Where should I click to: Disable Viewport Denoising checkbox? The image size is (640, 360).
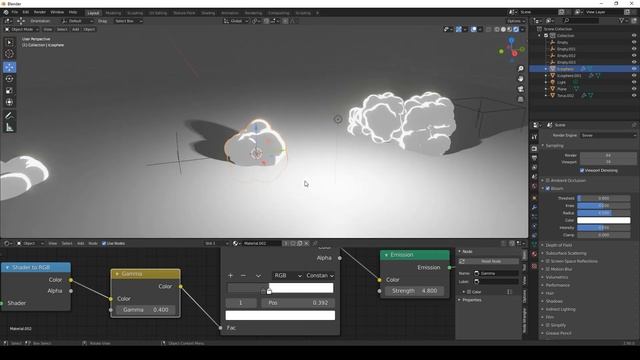(582, 170)
